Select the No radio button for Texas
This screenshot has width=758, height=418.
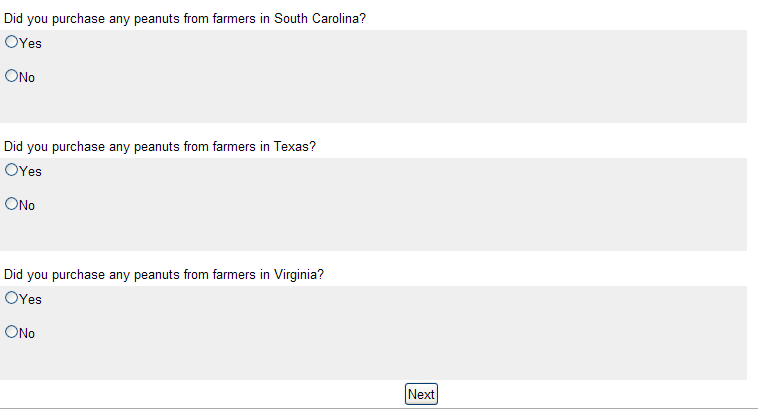(12, 204)
